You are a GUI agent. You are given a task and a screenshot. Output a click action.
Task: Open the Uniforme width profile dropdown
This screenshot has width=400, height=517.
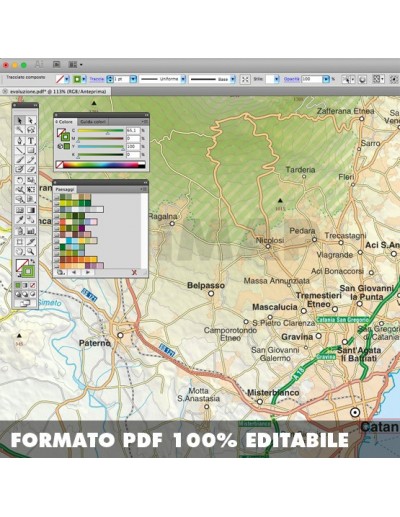[x=183, y=79]
